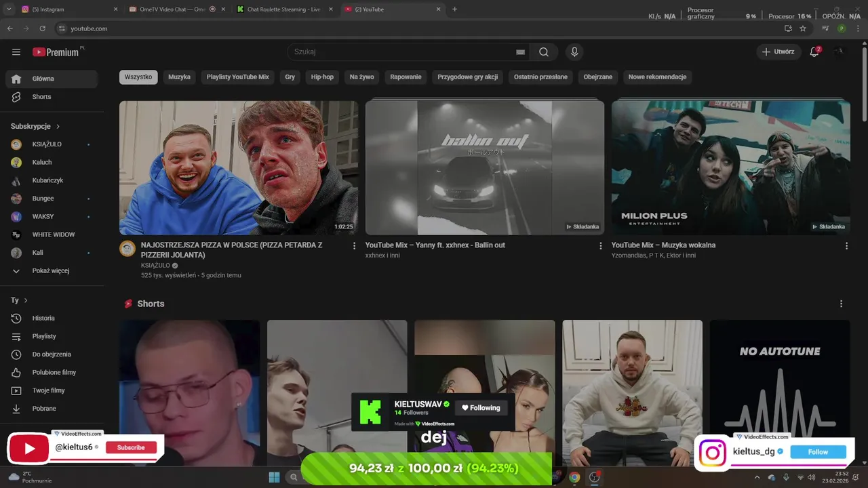Image resolution: width=868 pixels, height=488 pixels.
Task: Open the browser tab search dropdown
Action: 9,9
